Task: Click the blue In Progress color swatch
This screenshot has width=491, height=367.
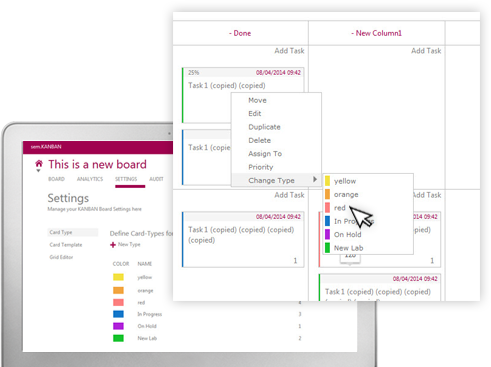Action: point(118,314)
